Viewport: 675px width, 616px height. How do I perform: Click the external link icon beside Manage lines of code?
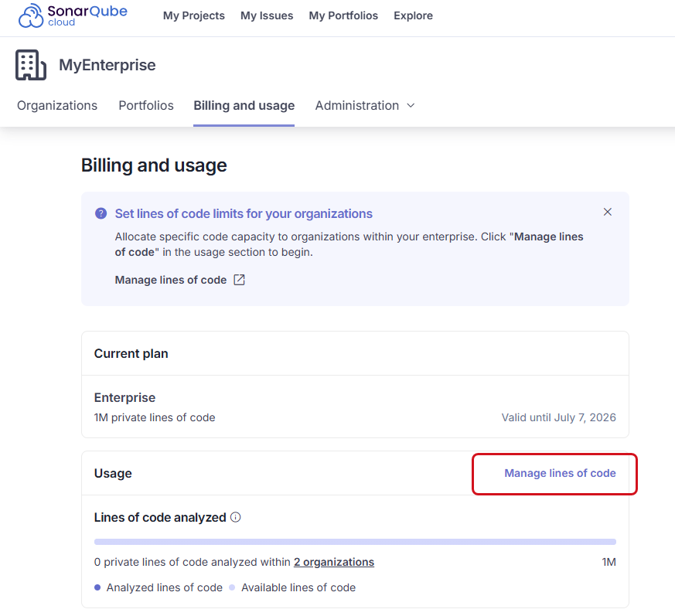tap(239, 280)
